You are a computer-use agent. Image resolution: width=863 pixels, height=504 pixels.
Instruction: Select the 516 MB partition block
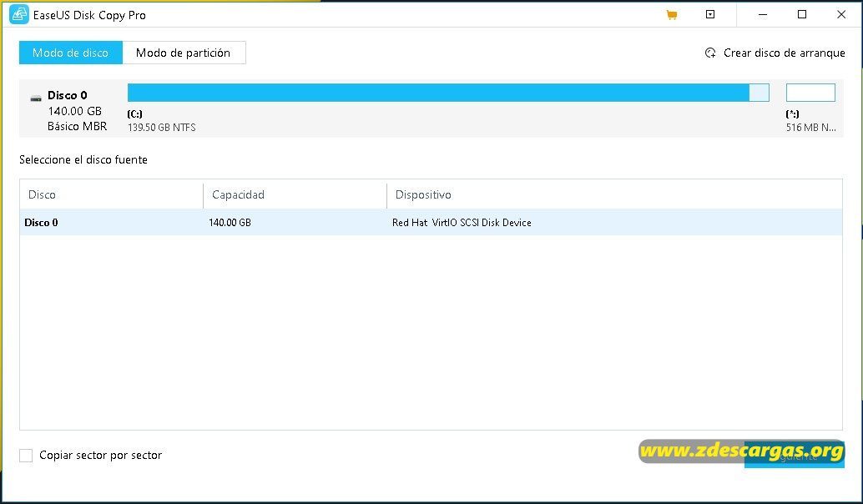coord(810,93)
